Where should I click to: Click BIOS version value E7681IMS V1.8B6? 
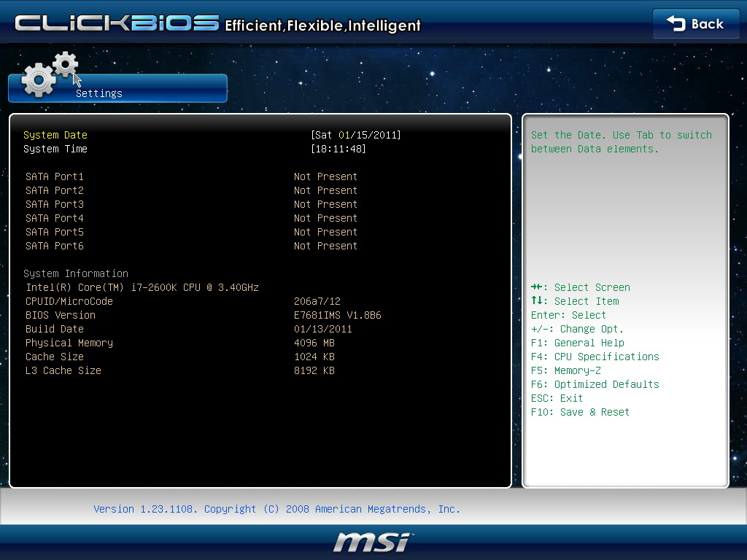[337, 315]
